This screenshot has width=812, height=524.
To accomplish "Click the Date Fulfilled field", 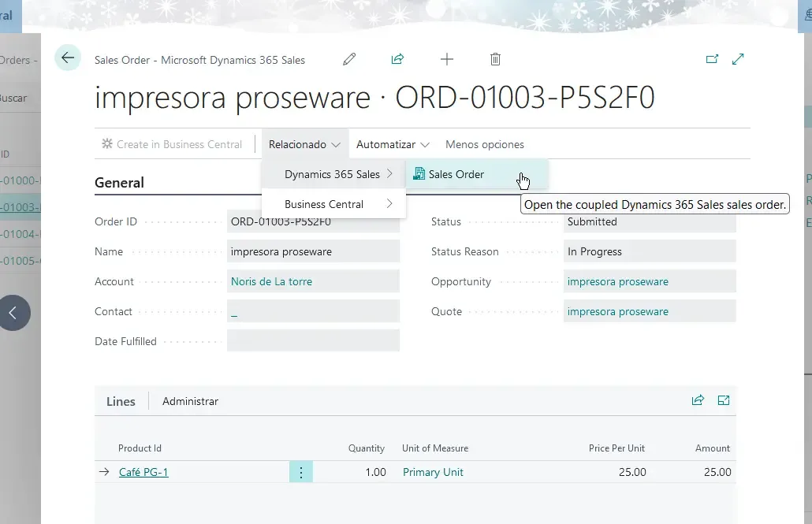I will (x=313, y=341).
